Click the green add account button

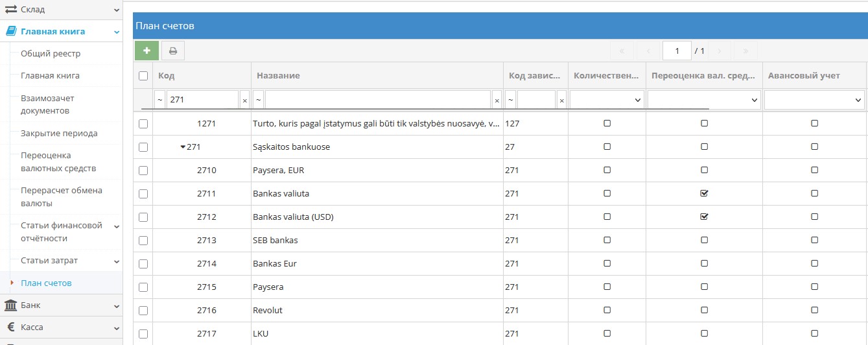(147, 51)
